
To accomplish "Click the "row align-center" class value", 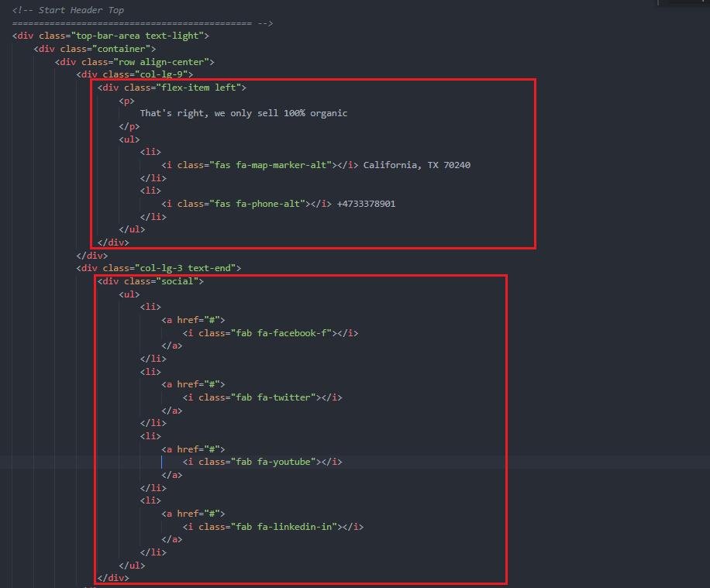I will (x=160, y=62).
